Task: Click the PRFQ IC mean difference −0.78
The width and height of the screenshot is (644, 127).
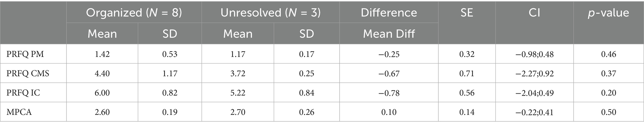Action: click(389, 93)
